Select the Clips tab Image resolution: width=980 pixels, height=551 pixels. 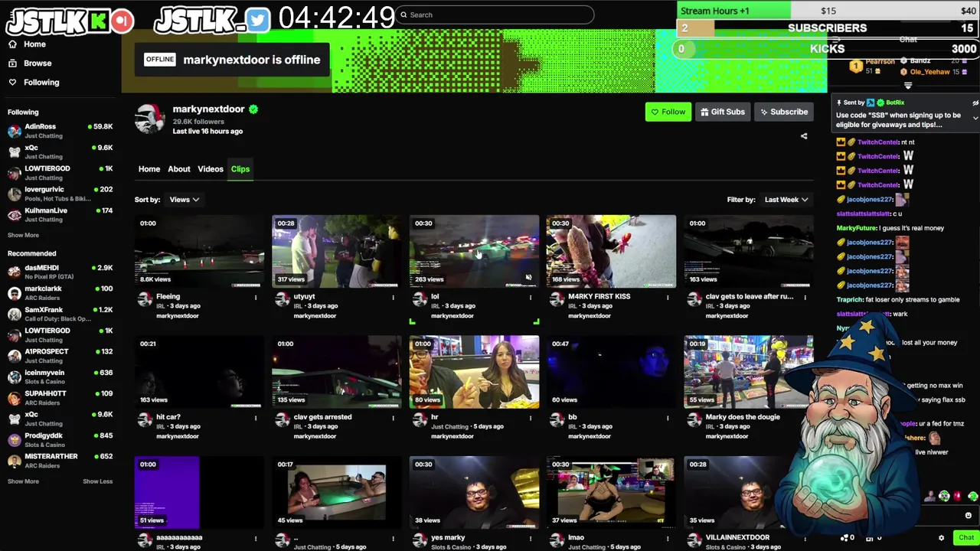(x=240, y=169)
